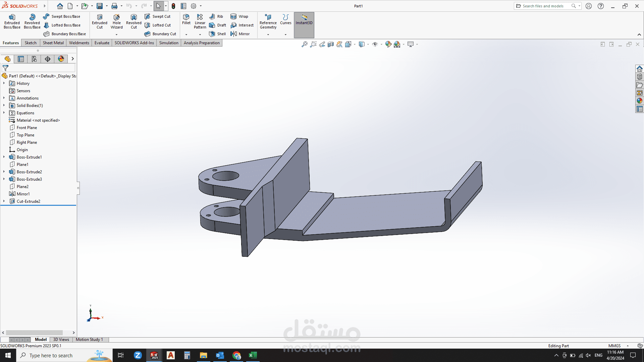Click the Home button in the toolbar
This screenshot has height=362, width=644.
[60, 6]
